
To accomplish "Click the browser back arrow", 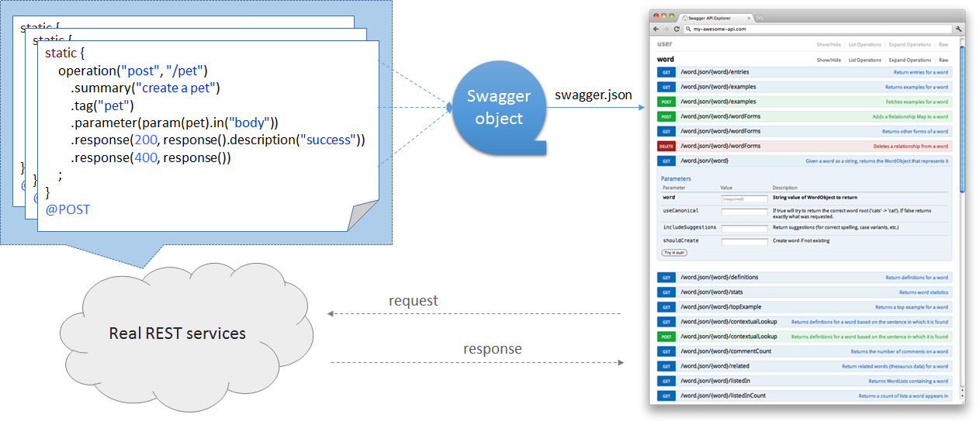I will tap(656, 29).
